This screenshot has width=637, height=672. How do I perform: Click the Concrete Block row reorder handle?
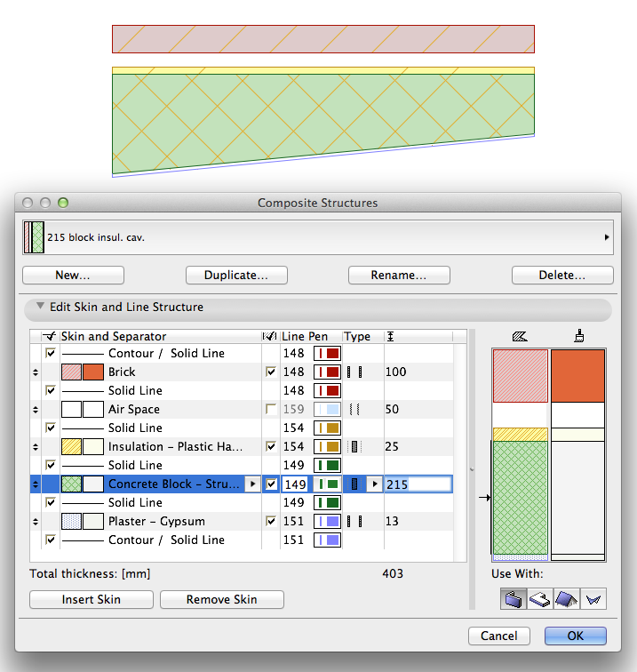coord(36,484)
